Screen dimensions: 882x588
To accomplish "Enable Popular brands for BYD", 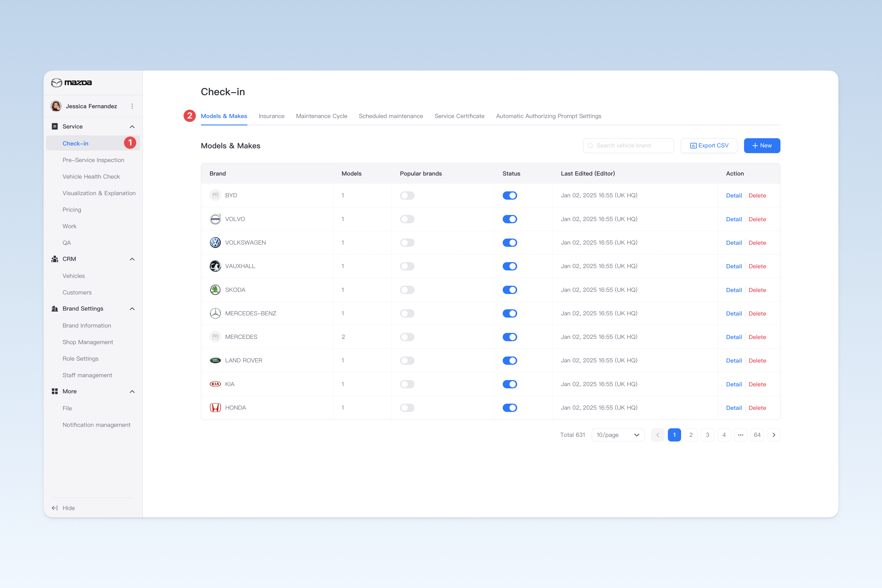I will [x=407, y=195].
